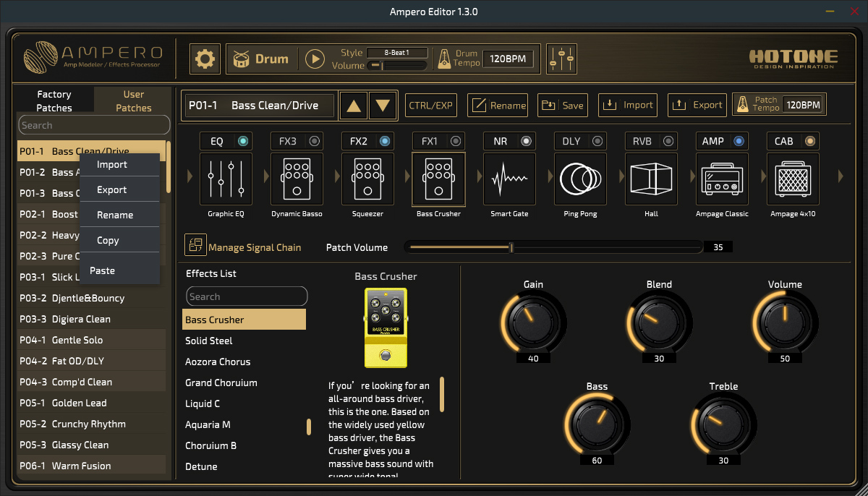Go to next patch with down arrow
The width and height of the screenshot is (868, 496).
coord(383,106)
